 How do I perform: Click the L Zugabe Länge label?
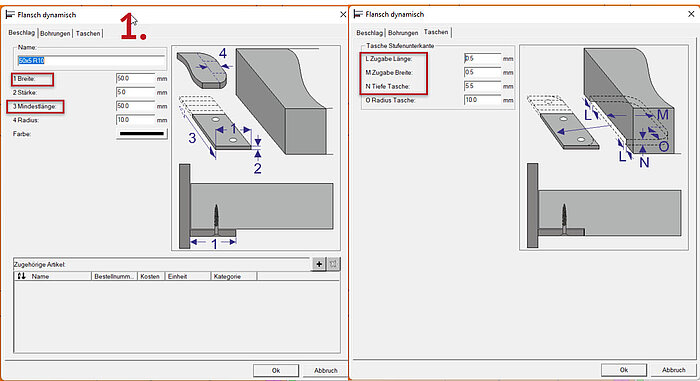tap(389, 59)
